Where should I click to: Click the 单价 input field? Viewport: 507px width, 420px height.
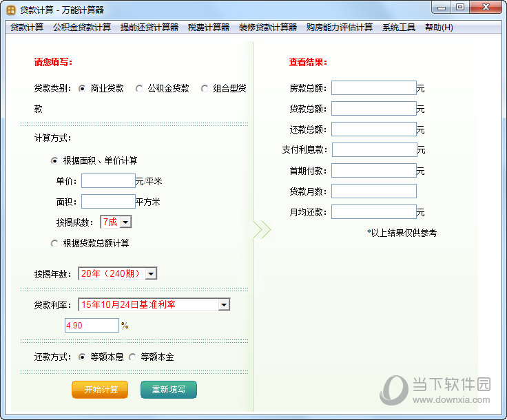[108, 181]
